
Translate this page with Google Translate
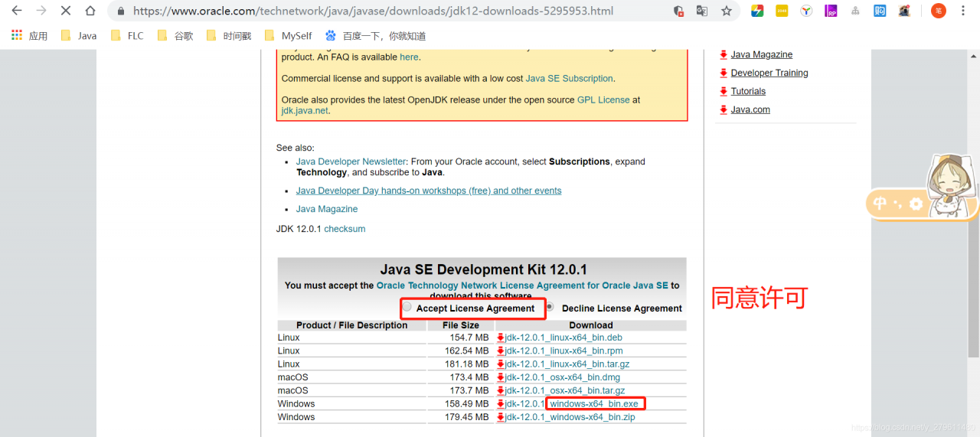pos(701,11)
